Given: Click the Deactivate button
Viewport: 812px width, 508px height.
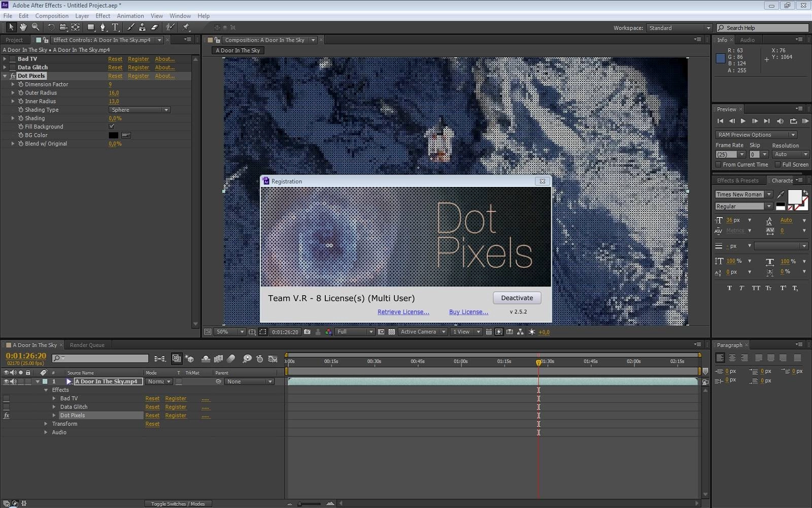Looking at the screenshot, I should coord(517,298).
